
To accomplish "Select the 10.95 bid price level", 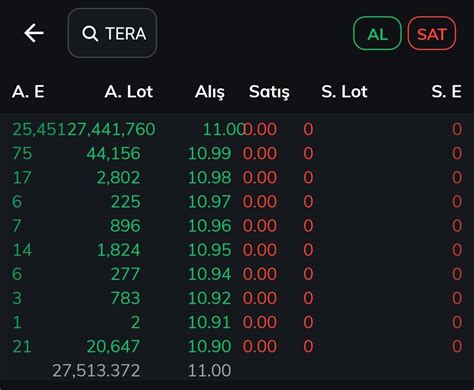I will coord(210,250).
